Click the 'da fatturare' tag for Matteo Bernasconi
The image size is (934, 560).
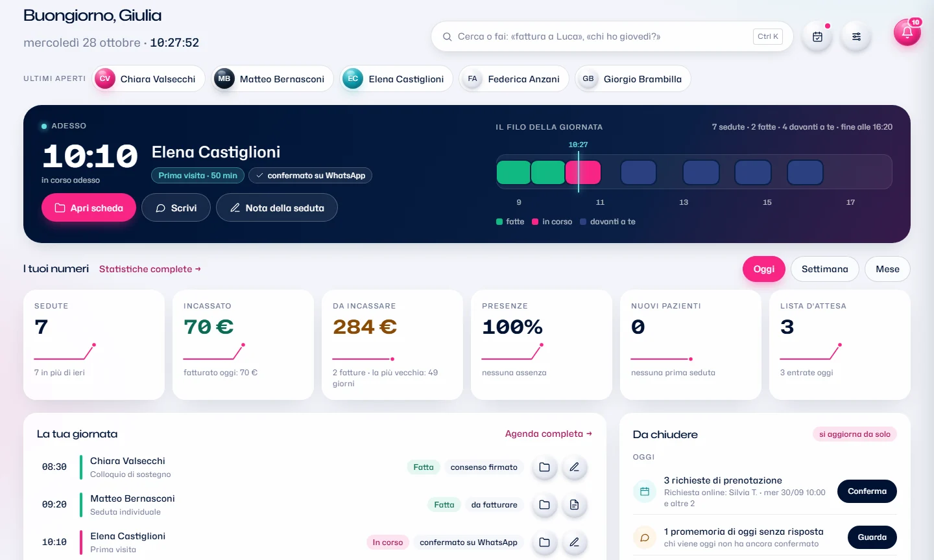(x=494, y=505)
